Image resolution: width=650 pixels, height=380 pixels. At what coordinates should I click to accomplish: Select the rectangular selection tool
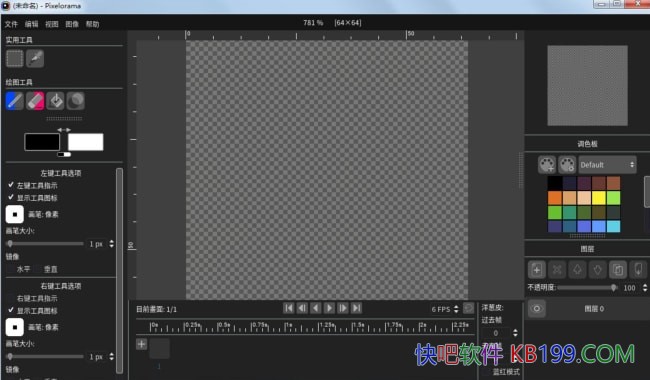(15, 58)
